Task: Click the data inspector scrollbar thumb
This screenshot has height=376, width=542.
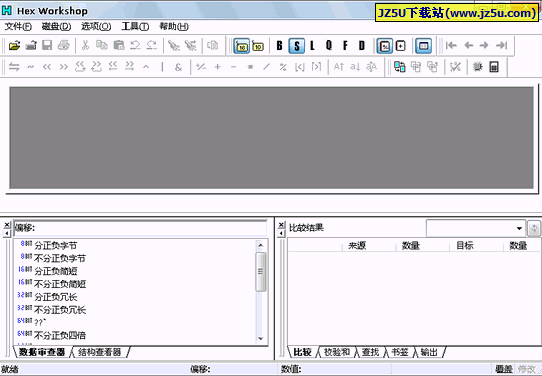Action: (261, 271)
